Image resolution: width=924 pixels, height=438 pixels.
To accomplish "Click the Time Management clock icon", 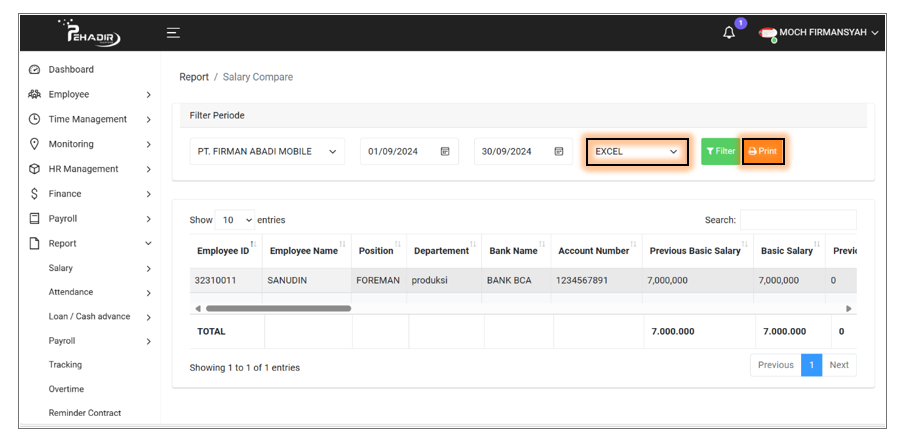I will pos(34,119).
